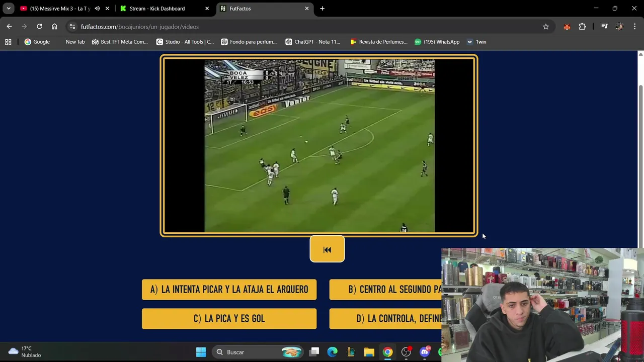Open League of Legends from taskbar
Viewport: 644px width, 362px height.
pyautogui.click(x=351, y=352)
